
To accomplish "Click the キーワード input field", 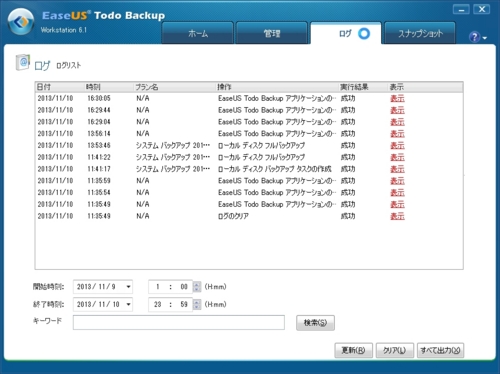I will pos(179,322).
